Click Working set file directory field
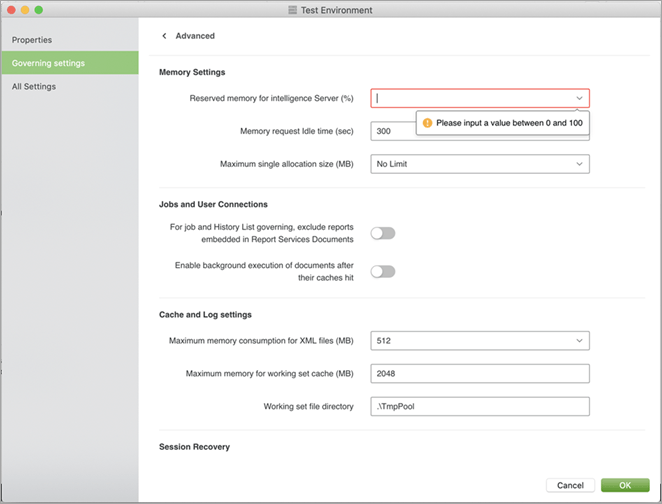Screen dimensions: 662x504 click(x=479, y=407)
